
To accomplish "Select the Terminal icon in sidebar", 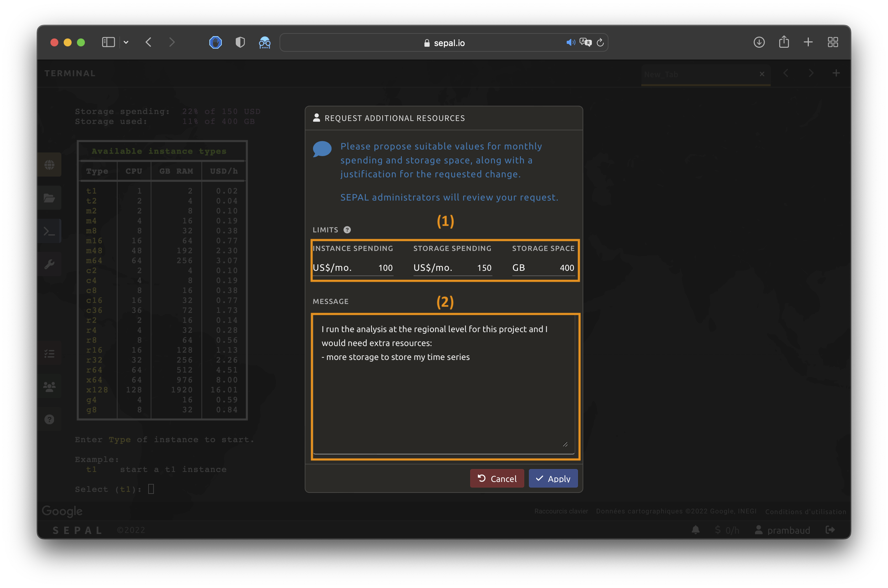I will click(x=49, y=231).
